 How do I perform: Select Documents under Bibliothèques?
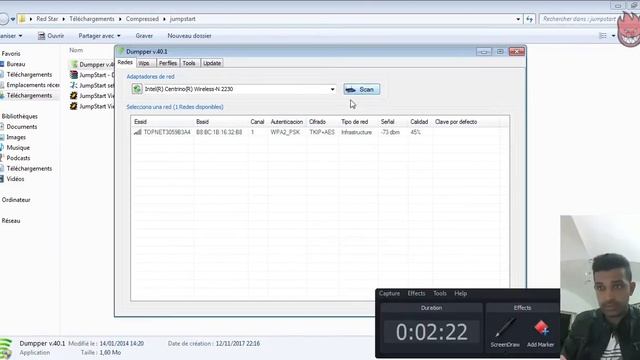click(21, 127)
